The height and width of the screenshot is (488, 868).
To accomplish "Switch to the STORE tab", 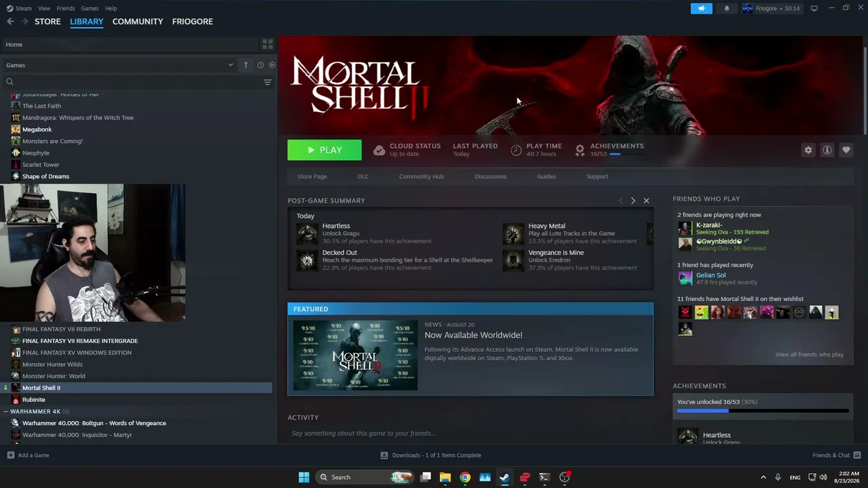I will point(47,22).
